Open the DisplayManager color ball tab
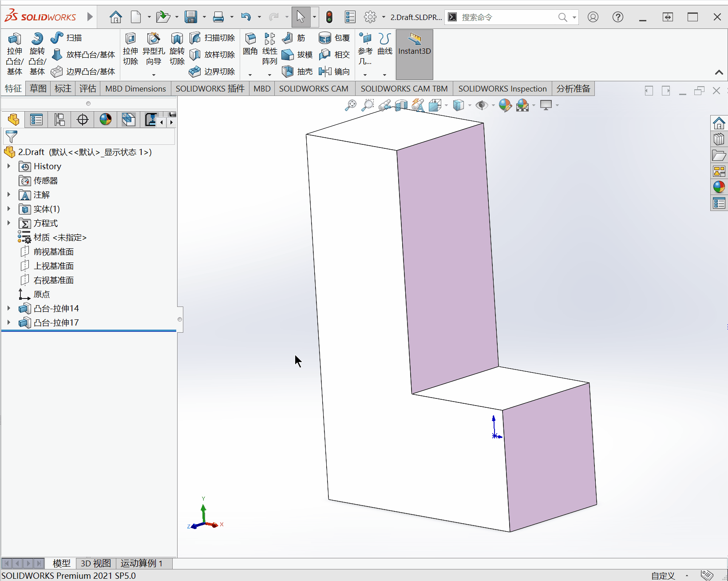 click(x=106, y=119)
